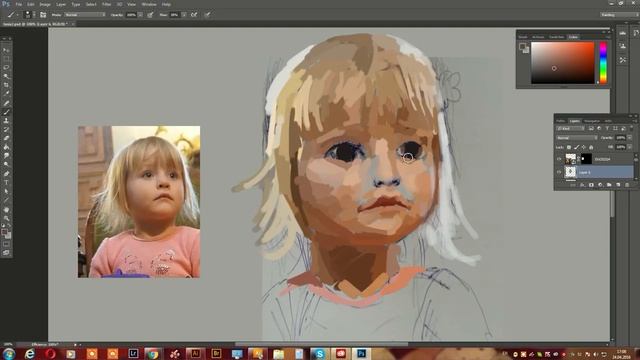Click the foreground color in Color panel
The height and width of the screenshot is (360, 640).
pyautogui.click(x=522, y=46)
